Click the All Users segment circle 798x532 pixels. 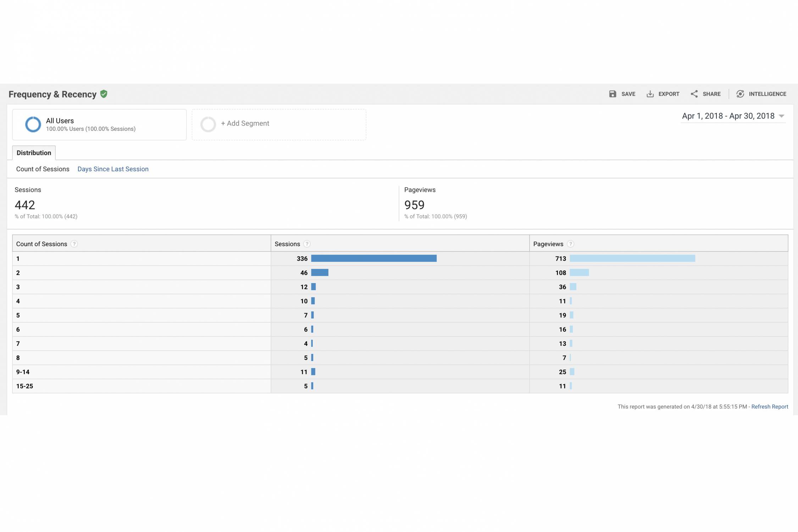(33, 124)
